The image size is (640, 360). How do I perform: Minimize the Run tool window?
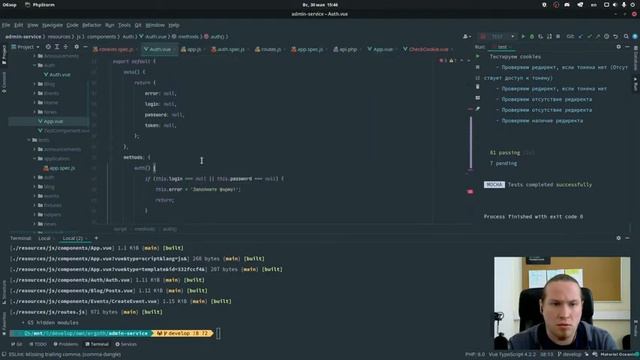click(x=627, y=47)
